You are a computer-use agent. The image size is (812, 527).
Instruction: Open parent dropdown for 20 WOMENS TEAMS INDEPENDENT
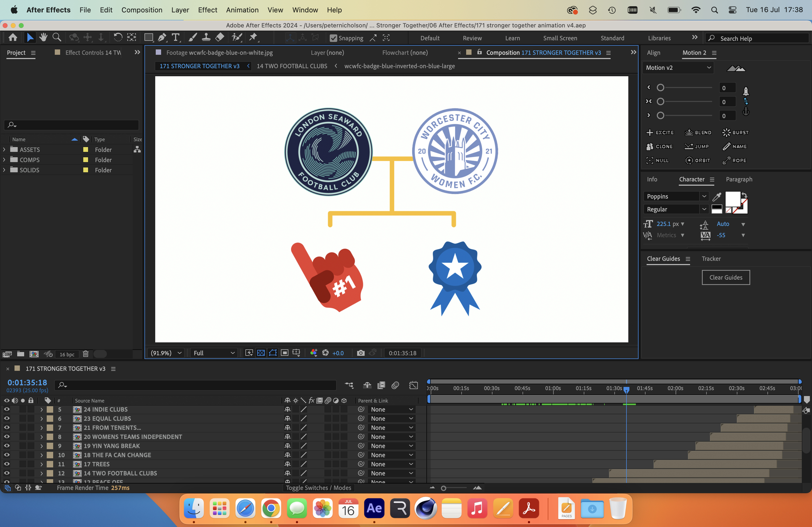click(392, 437)
